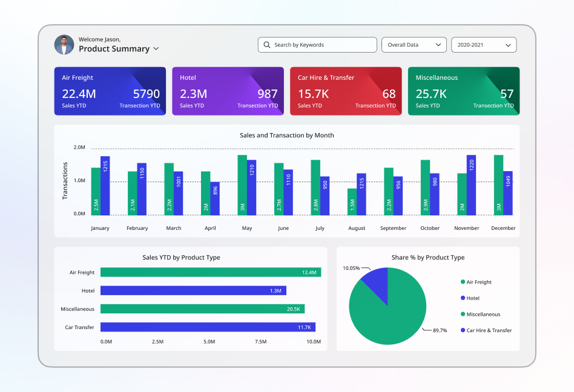Screen dimensions: 574x392
Task: Click the Hotel 1.3M horizontal bar
Action: click(x=193, y=290)
